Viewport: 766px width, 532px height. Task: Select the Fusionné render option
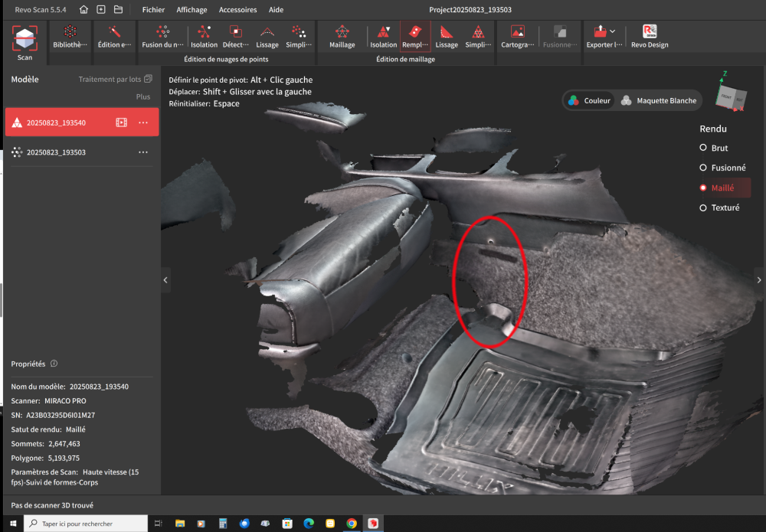tap(722, 168)
